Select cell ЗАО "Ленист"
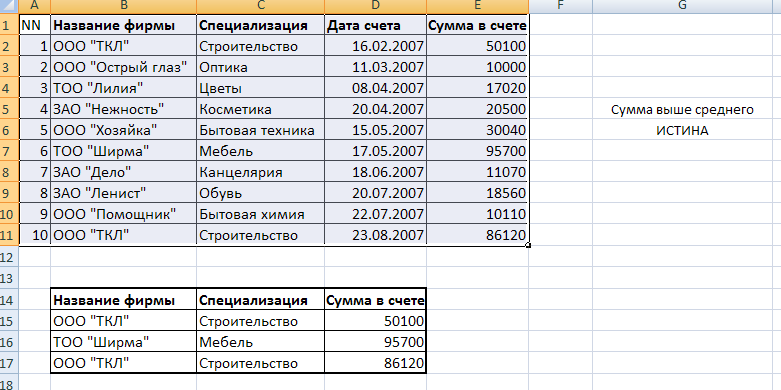Screen dimensions: 781x390 pyautogui.click(x=124, y=193)
